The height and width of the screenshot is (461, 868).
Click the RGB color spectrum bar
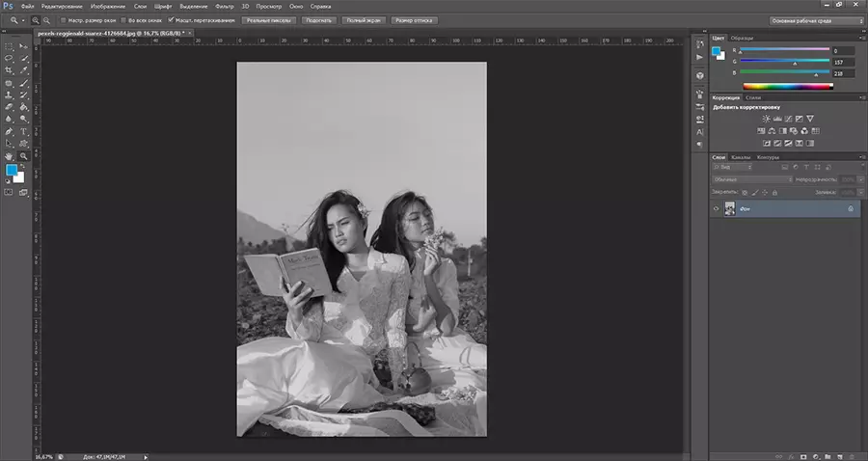point(786,86)
